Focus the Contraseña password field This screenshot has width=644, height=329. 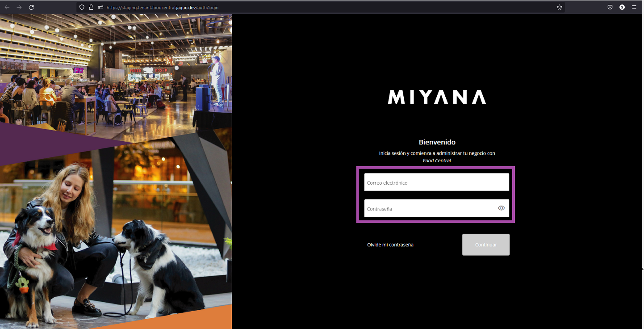point(436,208)
